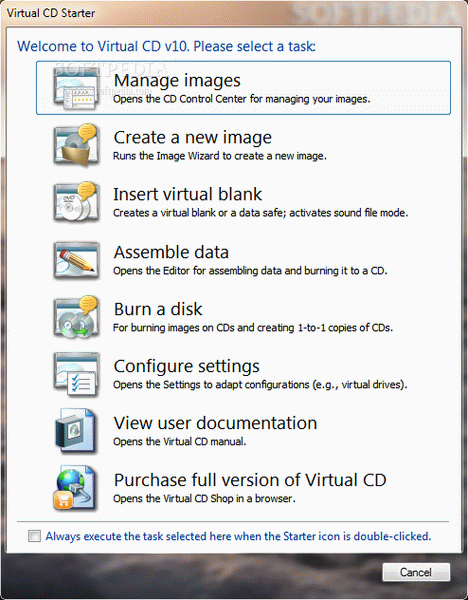Screen dimensions: 468x600
Task: Open Configure settings task heading
Action: [x=187, y=366]
